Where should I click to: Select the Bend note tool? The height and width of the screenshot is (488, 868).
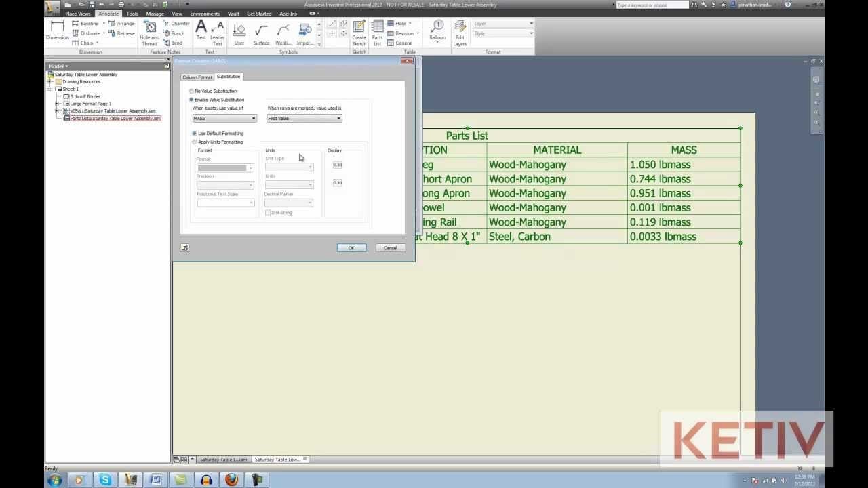(x=172, y=43)
